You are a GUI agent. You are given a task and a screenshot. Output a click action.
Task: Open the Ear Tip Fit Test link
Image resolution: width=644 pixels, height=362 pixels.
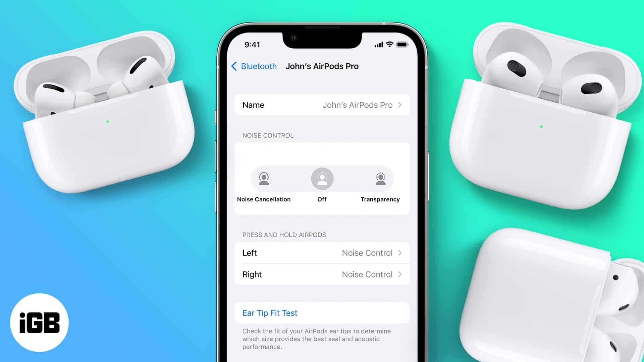(x=270, y=313)
